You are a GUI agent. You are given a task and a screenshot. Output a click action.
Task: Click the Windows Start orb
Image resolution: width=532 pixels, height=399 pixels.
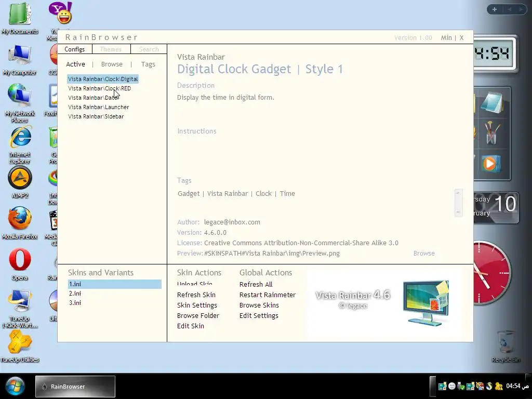pyautogui.click(x=15, y=386)
